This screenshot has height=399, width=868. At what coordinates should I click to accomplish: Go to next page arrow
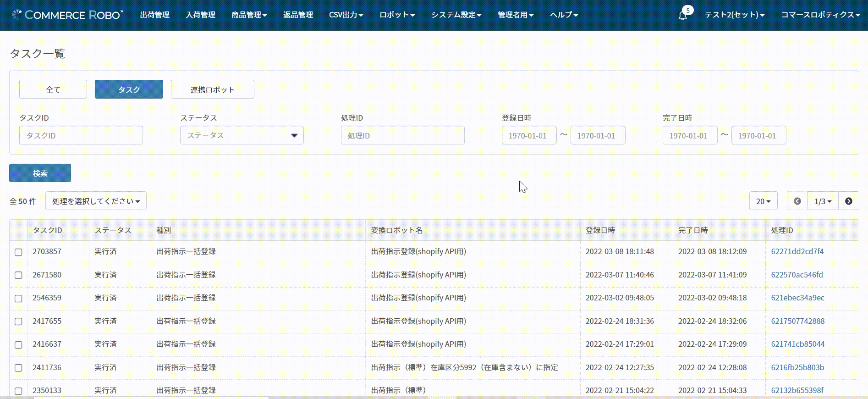tap(849, 201)
